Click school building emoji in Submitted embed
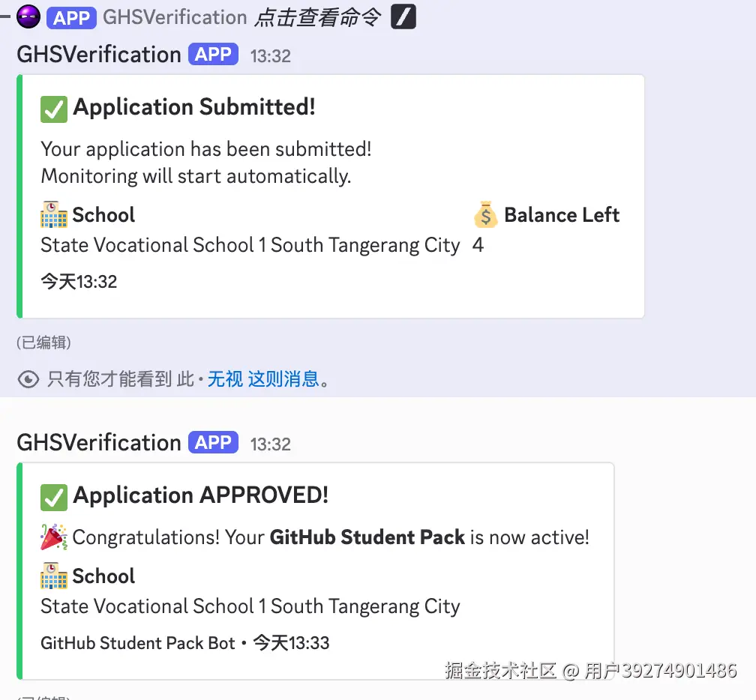 [54, 215]
